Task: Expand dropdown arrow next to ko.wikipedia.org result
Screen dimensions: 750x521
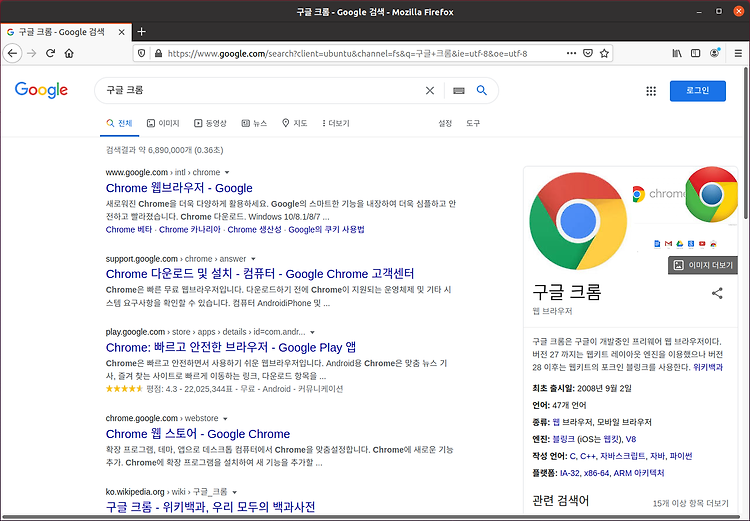Action: pos(234,492)
